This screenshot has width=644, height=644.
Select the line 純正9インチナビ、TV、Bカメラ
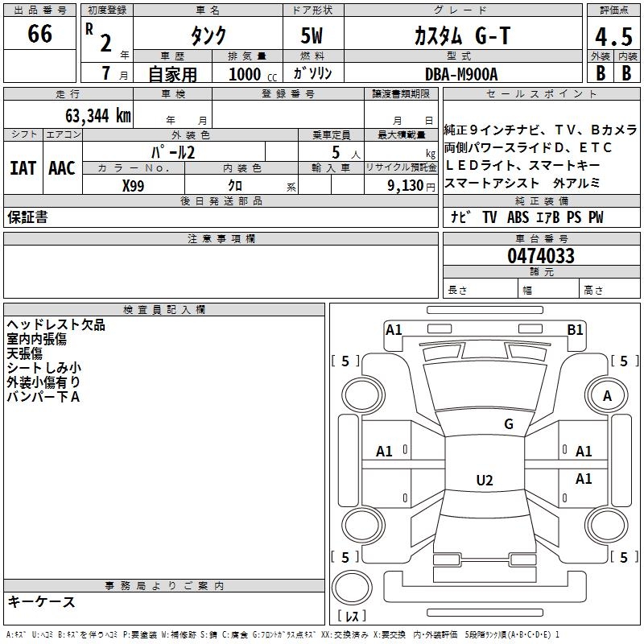pyautogui.click(x=540, y=130)
